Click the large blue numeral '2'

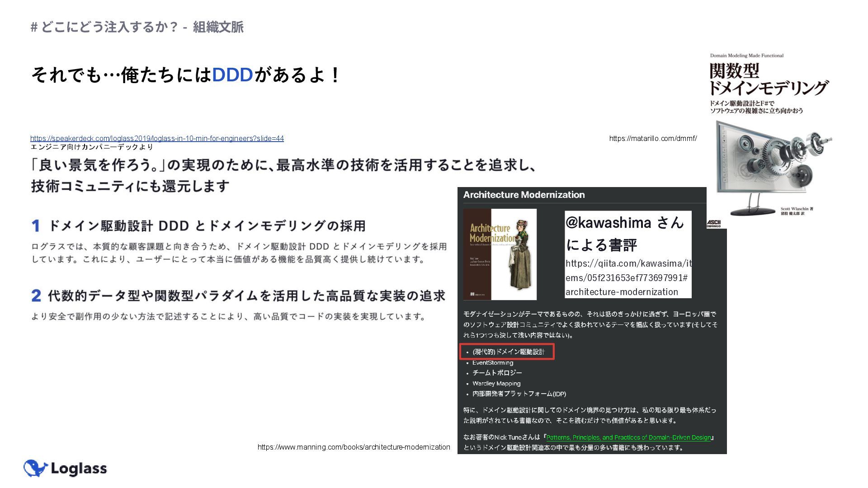[x=36, y=296]
